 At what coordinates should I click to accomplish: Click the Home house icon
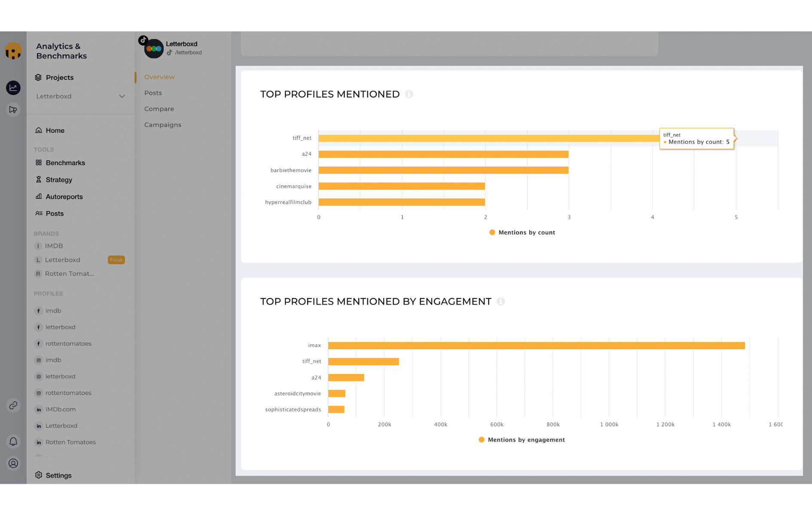(39, 130)
